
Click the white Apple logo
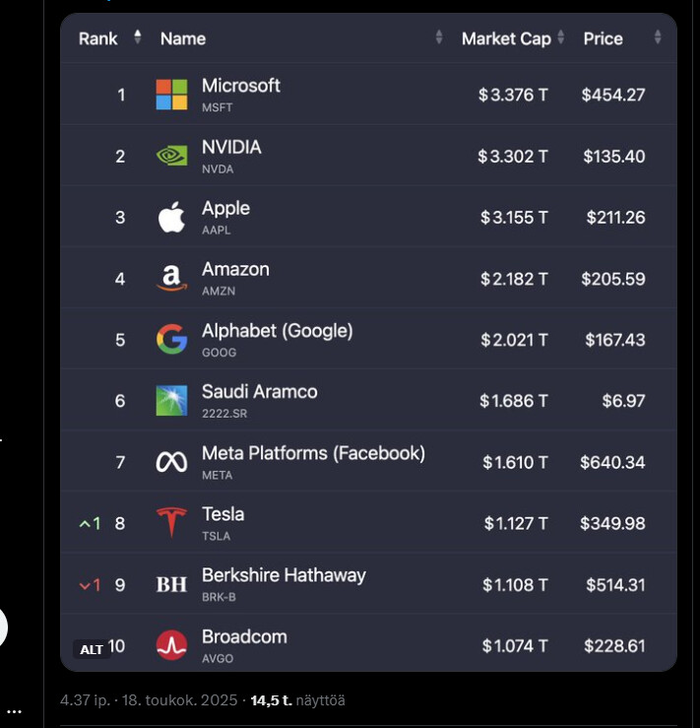(x=171, y=218)
